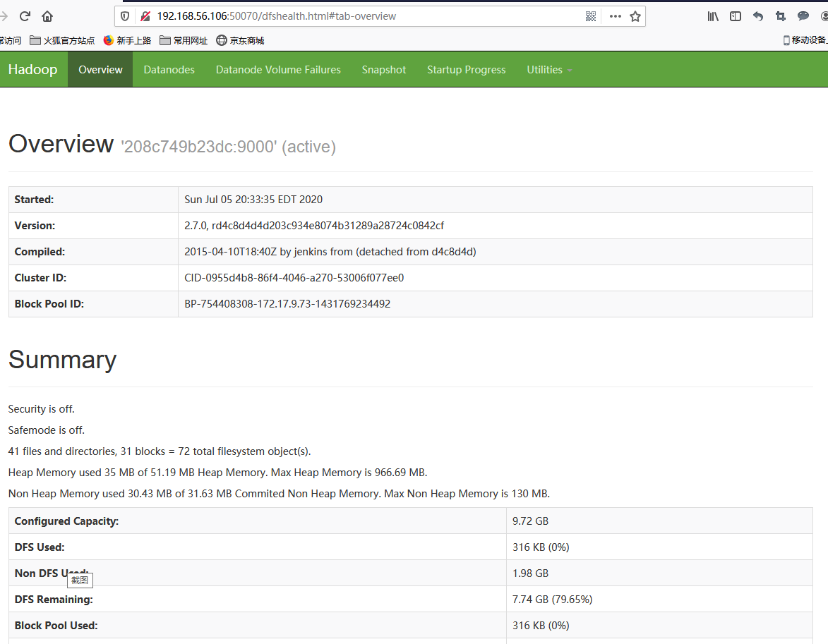
Task: Open the Datanode Volume Failures tab
Action: click(278, 70)
